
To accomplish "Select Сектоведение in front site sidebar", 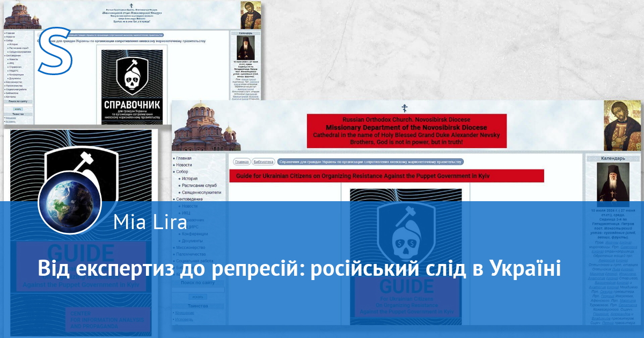I will tap(189, 199).
